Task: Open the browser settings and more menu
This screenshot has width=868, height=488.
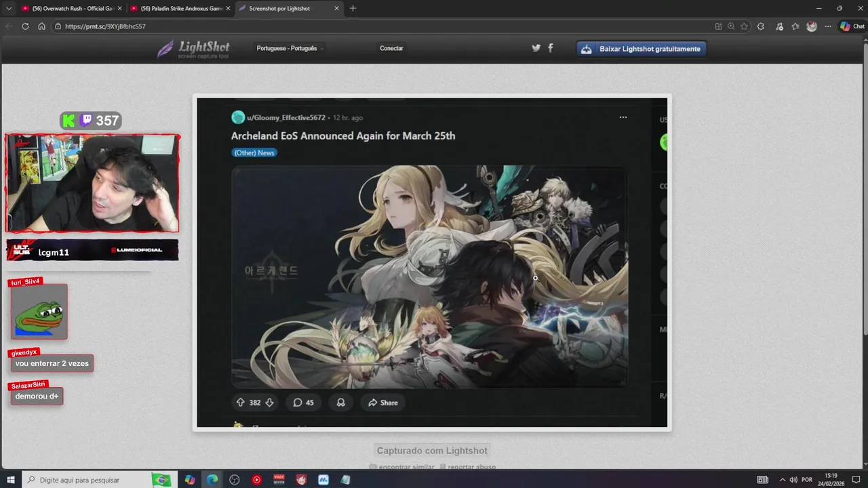Action: [828, 26]
